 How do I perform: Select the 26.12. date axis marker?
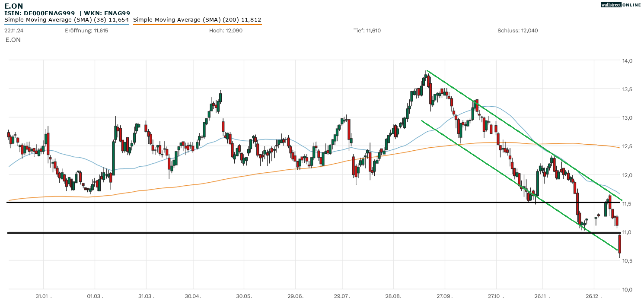pyautogui.click(x=593, y=297)
